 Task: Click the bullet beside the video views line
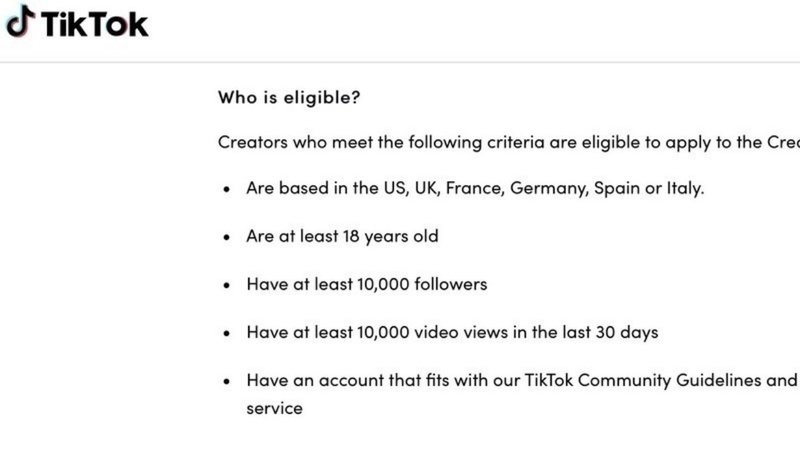(226, 333)
